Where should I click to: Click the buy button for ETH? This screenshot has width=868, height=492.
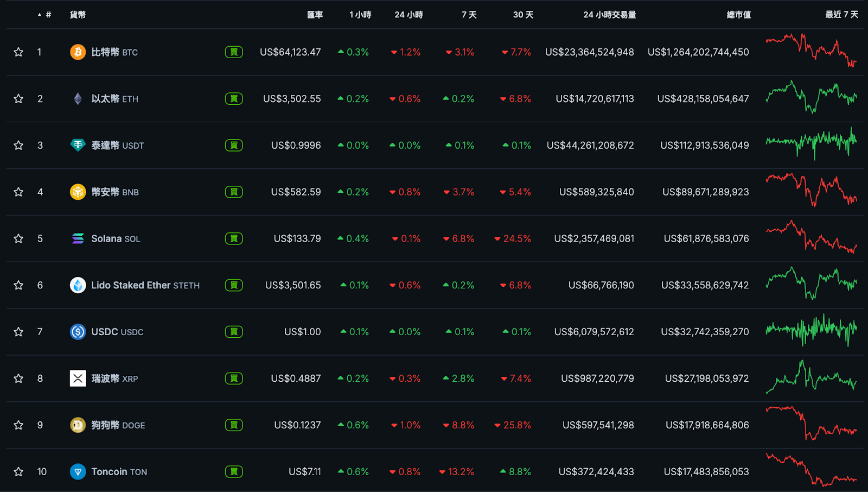234,99
